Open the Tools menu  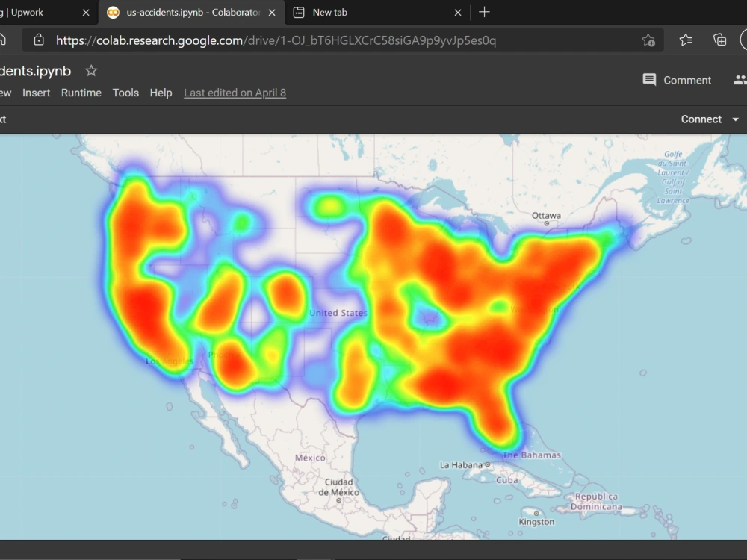pyautogui.click(x=125, y=93)
